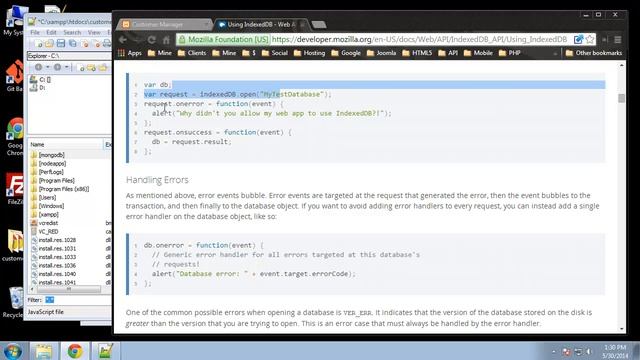Select the [xampp] folder
640x360 pixels.
point(44,214)
